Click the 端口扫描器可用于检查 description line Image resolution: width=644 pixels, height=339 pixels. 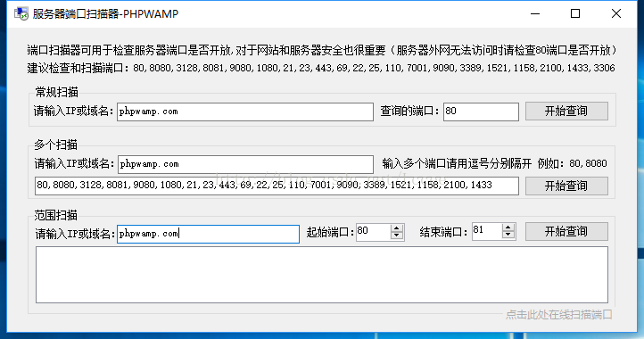(x=322, y=50)
